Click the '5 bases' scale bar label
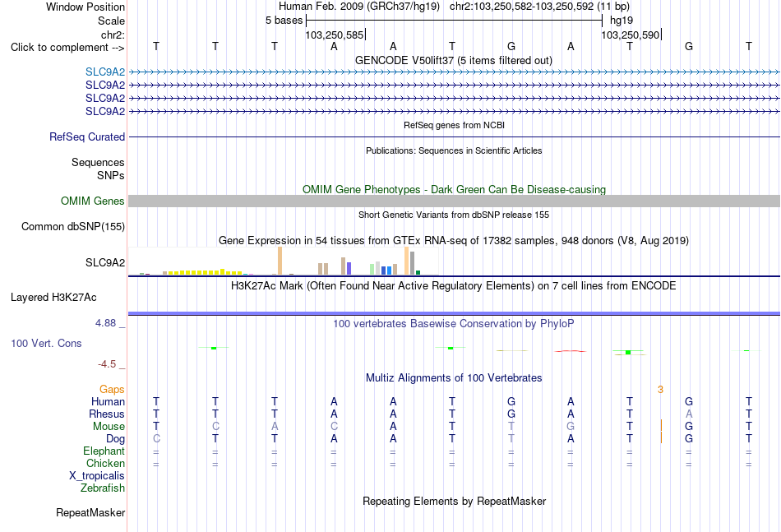The height and width of the screenshot is (532, 781). point(284,21)
